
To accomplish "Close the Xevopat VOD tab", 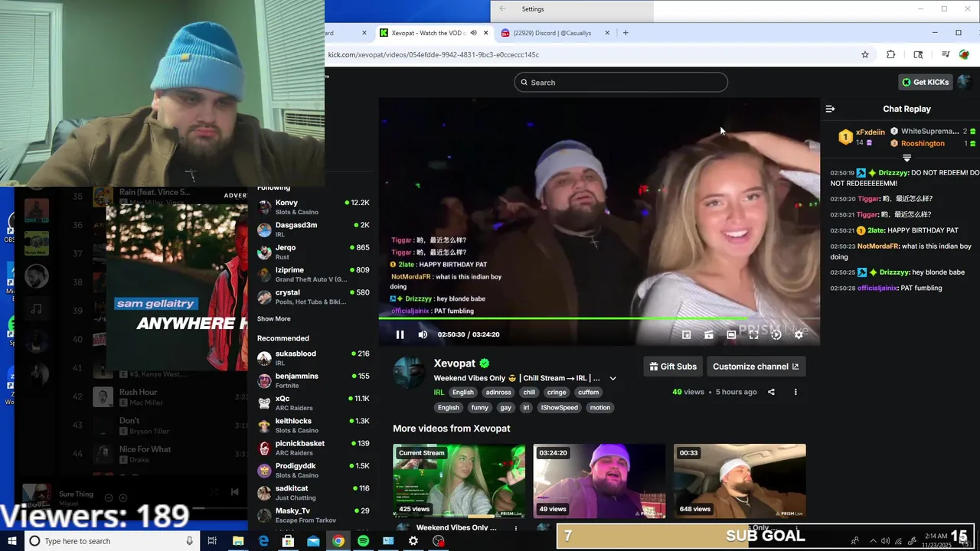I will (485, 33).
